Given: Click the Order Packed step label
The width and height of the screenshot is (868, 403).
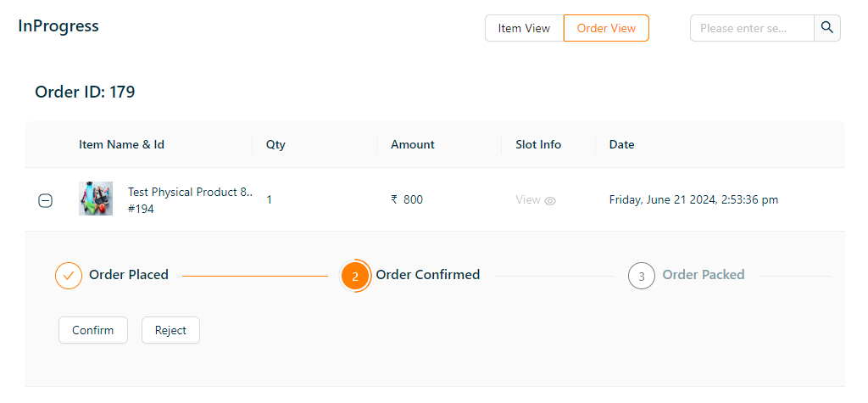Looking at the screenshot, I should pos(704,275).
